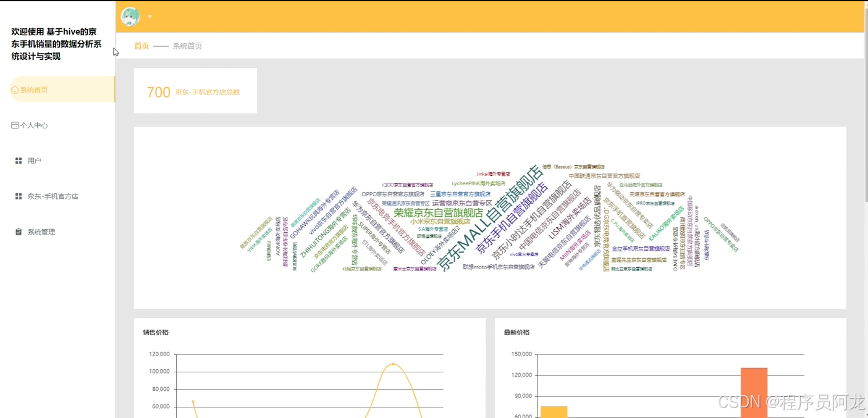Click 京东电竞手机官方旗舰店 in the word cloud
This screenshot has width=868, height=418.
[395, 227]
